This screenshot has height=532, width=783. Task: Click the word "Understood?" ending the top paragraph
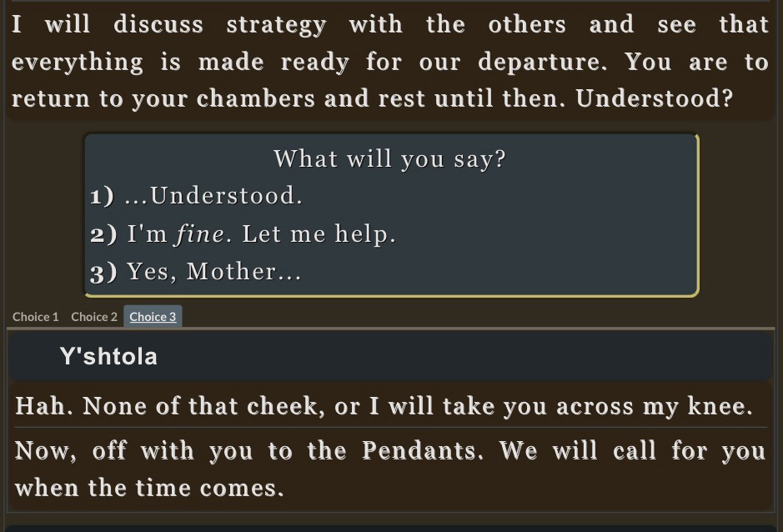coord(655,99)
